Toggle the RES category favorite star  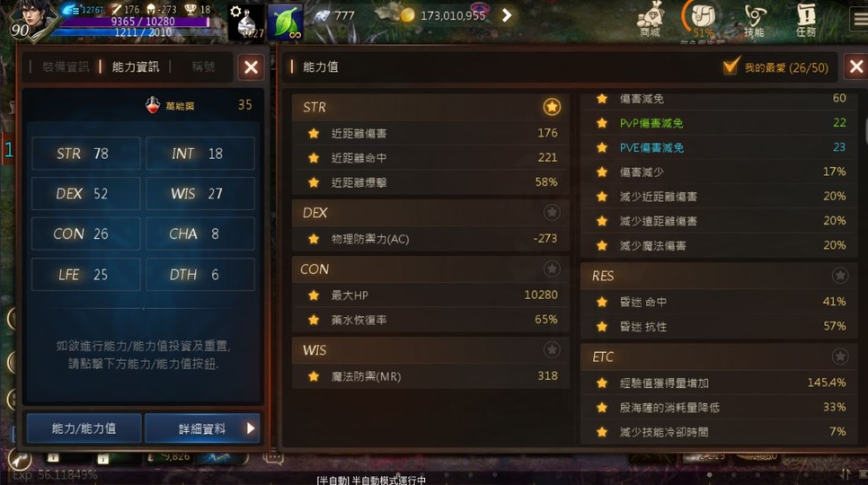[x=840, y=276]
